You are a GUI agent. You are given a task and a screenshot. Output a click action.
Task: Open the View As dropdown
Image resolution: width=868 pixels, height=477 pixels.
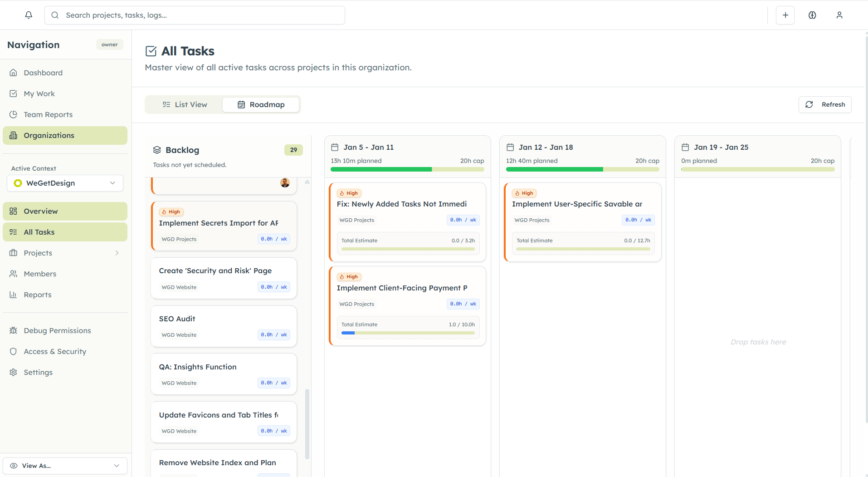click(x=65, y=466)
